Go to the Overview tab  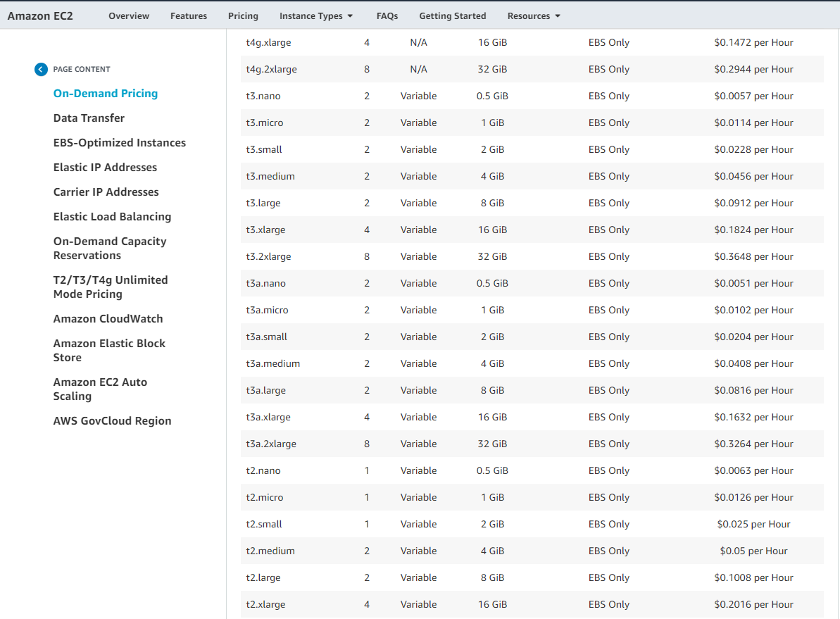(129, 16)
